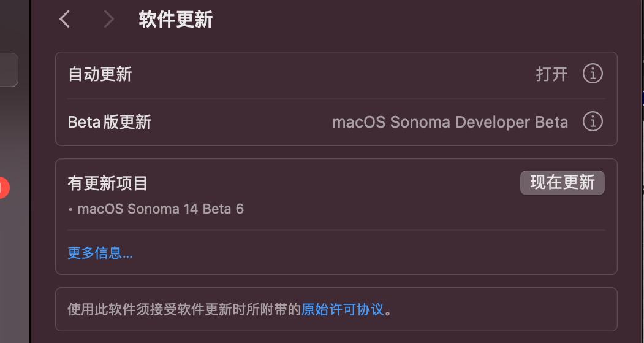Image resolution: width=644 pixels, height=343 pixels.
Task: Select the macOS Sonoma 14 Beta 6 item
Action: (161, 209)
